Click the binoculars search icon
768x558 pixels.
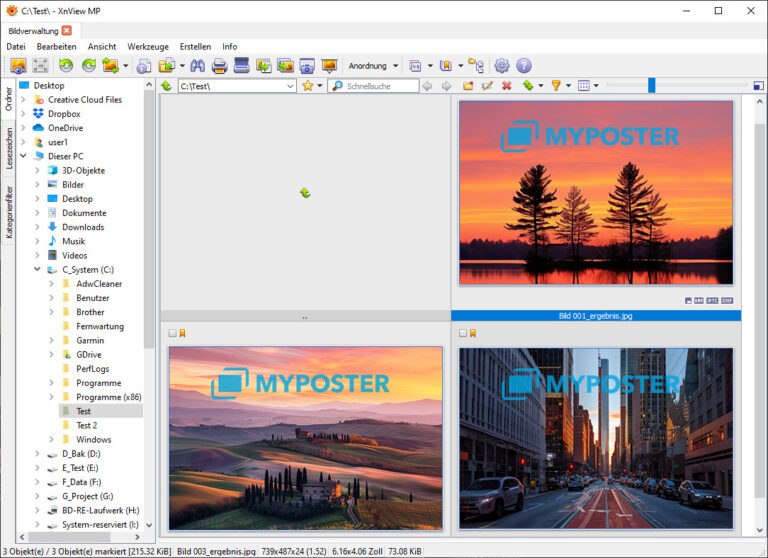point(197,66)
